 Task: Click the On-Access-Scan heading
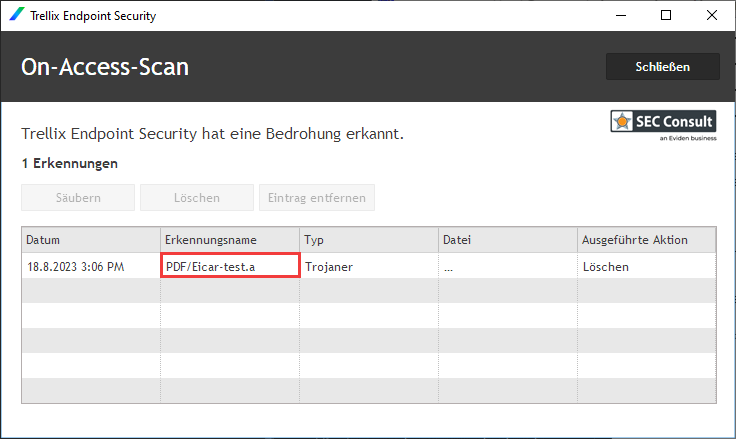coord(105,67)
